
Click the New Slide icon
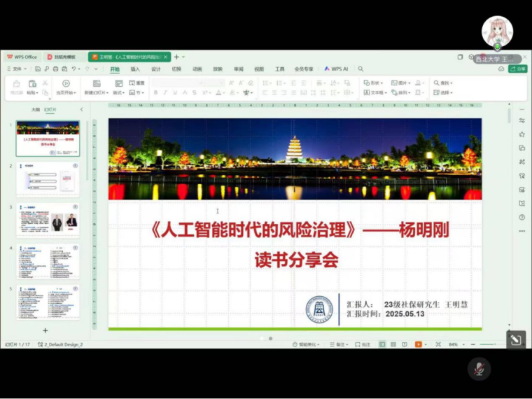[96, 84]
